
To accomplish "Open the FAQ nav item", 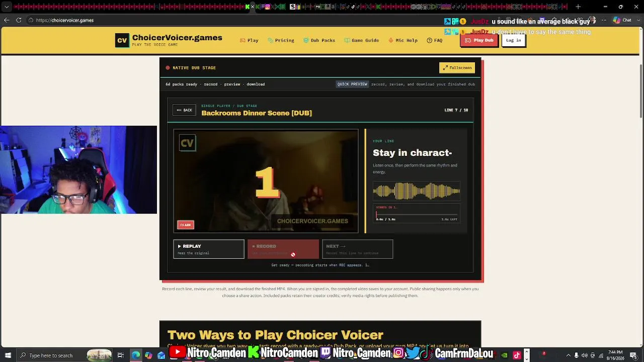I will tap(435, 40).
